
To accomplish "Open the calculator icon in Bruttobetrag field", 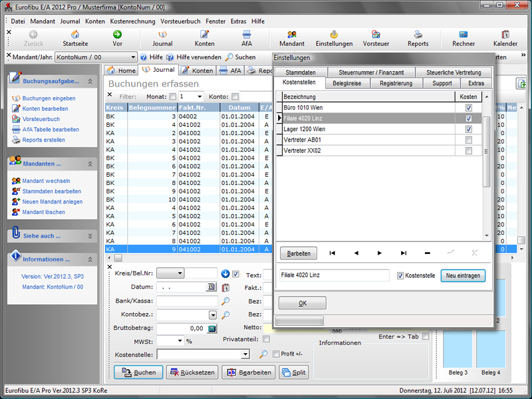I will pyautogui.click(x=212, y=329).
